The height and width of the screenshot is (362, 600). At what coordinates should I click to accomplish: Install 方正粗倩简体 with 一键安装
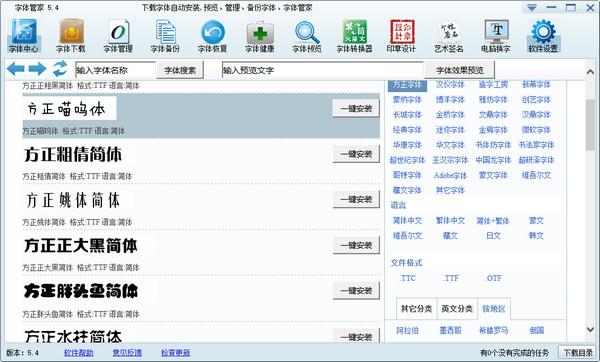356,154
